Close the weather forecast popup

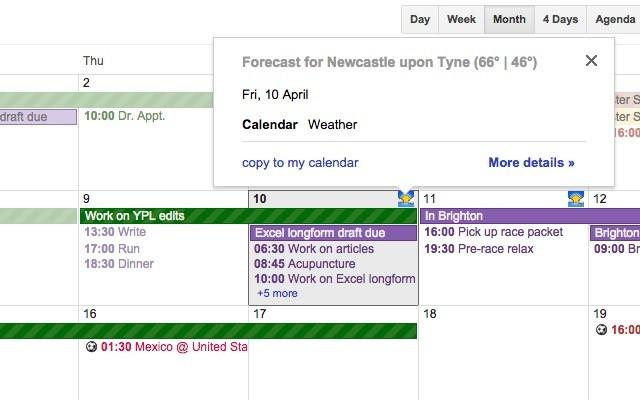[591, 61]
